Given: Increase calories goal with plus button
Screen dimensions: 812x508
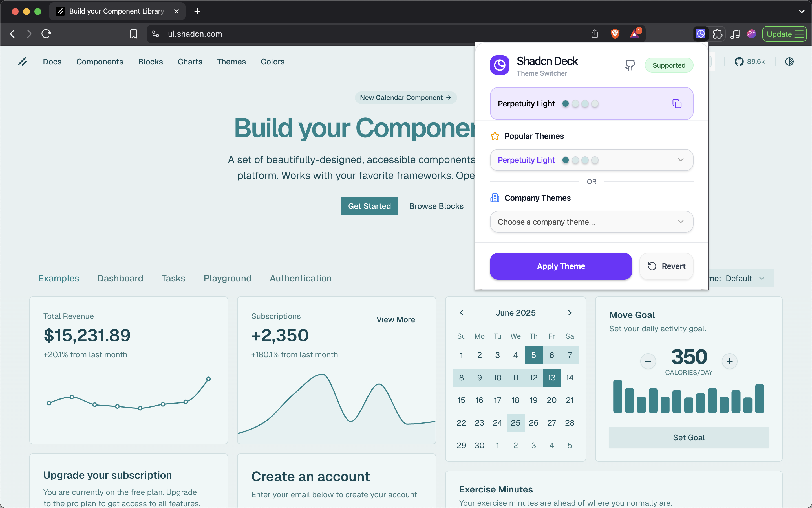Looking at the screenshot, I should coord(729,361).
